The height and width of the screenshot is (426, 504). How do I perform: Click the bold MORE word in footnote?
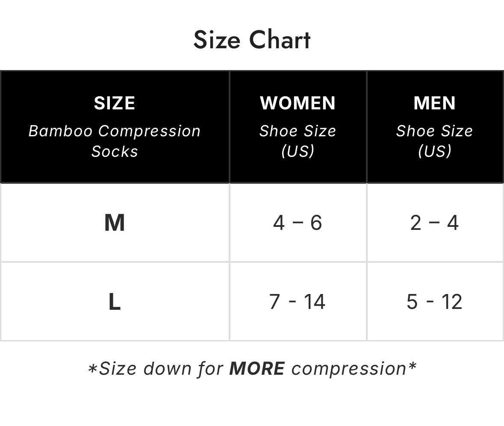click(257, 369)
